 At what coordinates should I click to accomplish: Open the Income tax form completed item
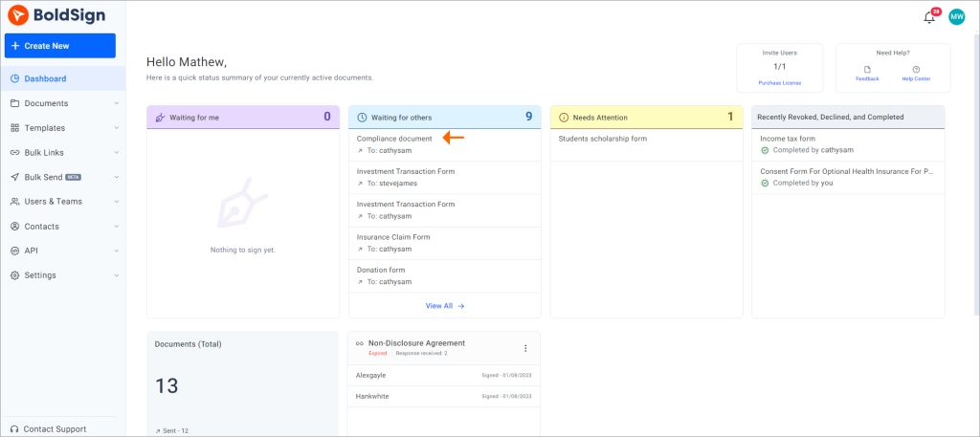tap(787, 139)
